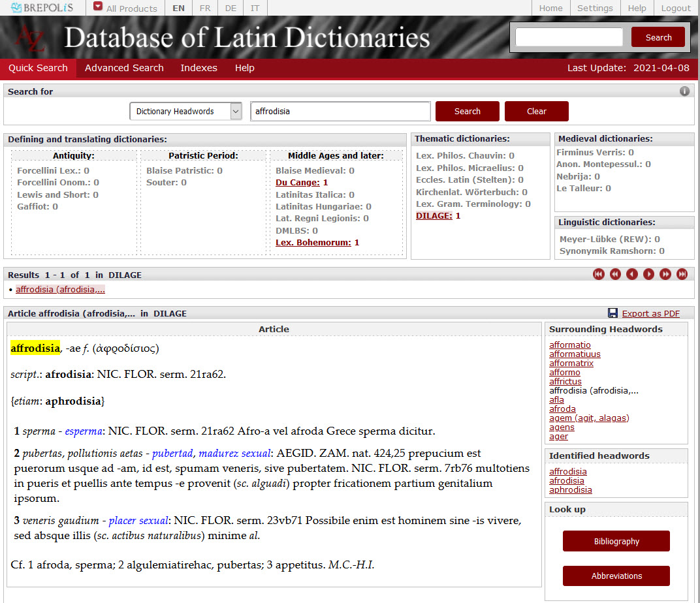Screen dimensions: 700x603
Task: Open the Bibliography panel
Action: 616,541
